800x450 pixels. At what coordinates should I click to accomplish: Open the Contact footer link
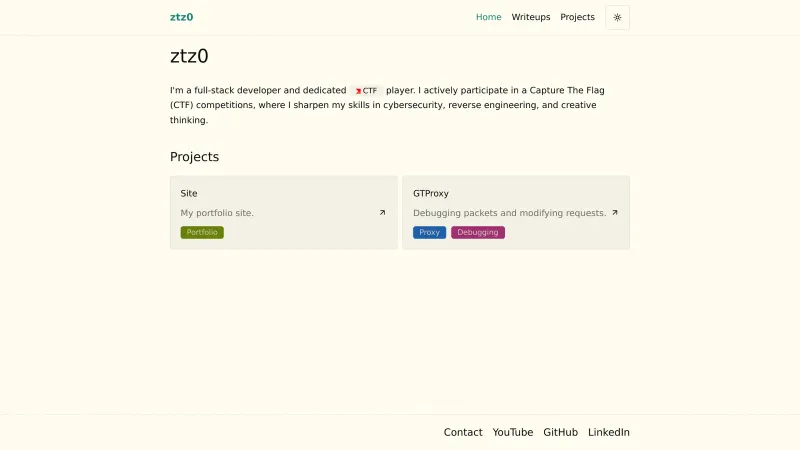click(463, 432)
